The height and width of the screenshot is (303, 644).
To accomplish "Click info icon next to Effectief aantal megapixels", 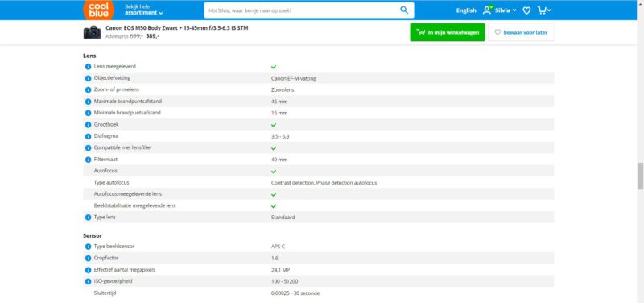I will (x=88, y=270).
